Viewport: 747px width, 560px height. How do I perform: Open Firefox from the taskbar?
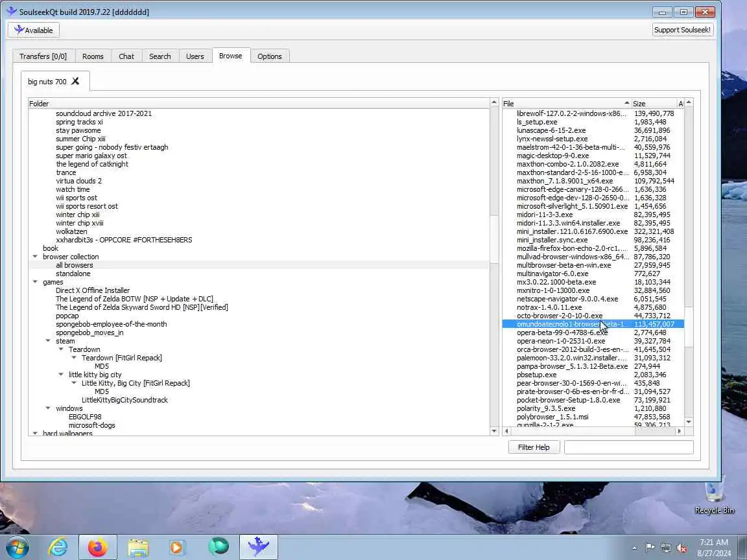pyautogui.click(x=98, y=547)
